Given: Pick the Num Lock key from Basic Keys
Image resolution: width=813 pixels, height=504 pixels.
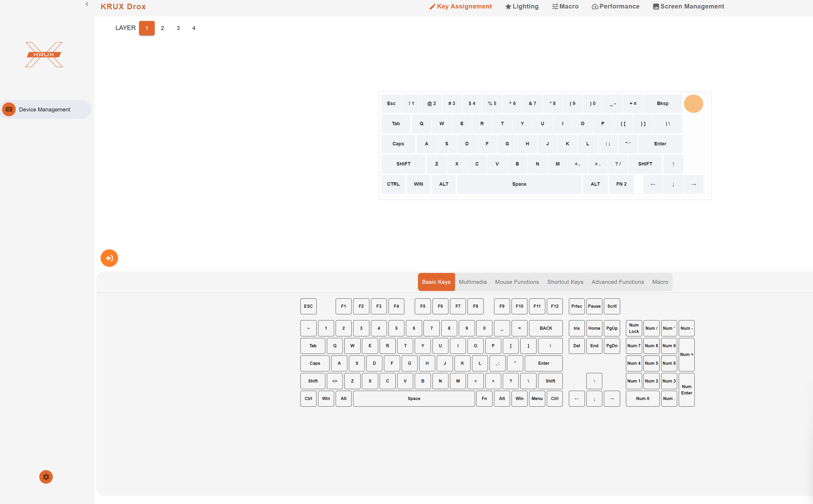Looking at the screenshot, I should pos(634,328).
